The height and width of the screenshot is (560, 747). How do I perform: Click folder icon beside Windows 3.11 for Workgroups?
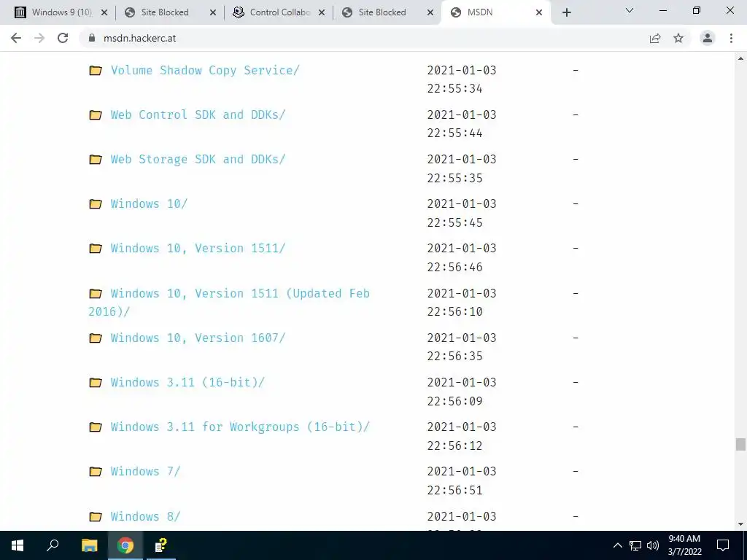tap(96, 427)
